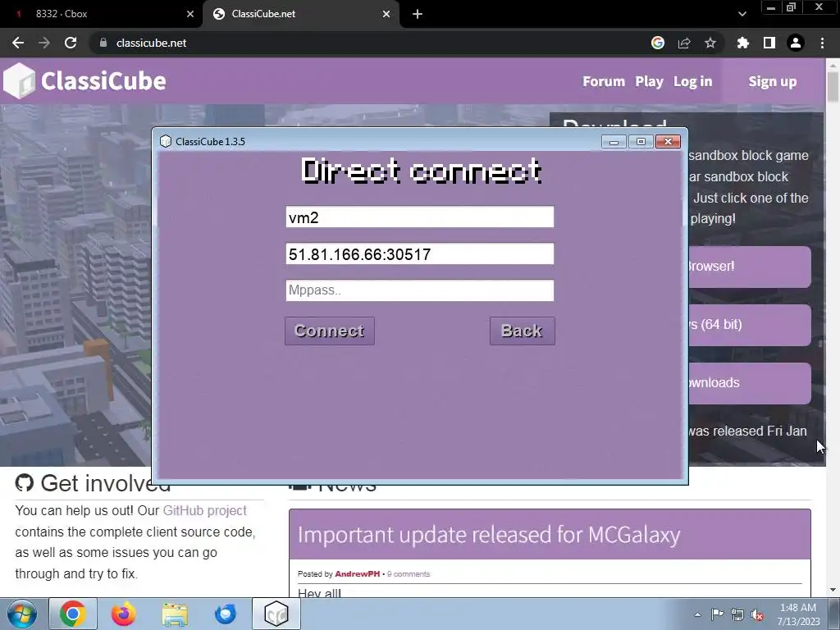Open Chrome three-dot menu
The height and width of the screenshot is (630, 840).
coord(822,43)
